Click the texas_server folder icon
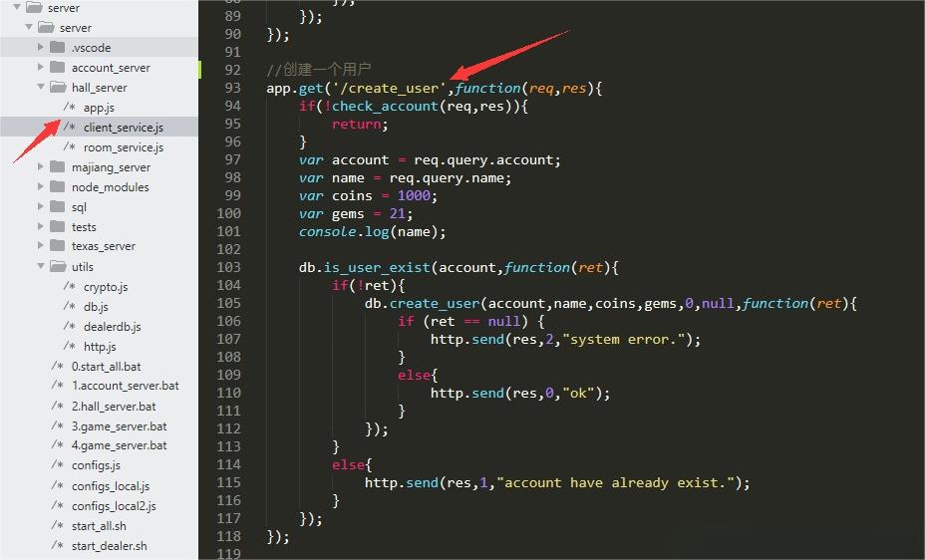This screenshot has height=560, width=925. [57, 245]
